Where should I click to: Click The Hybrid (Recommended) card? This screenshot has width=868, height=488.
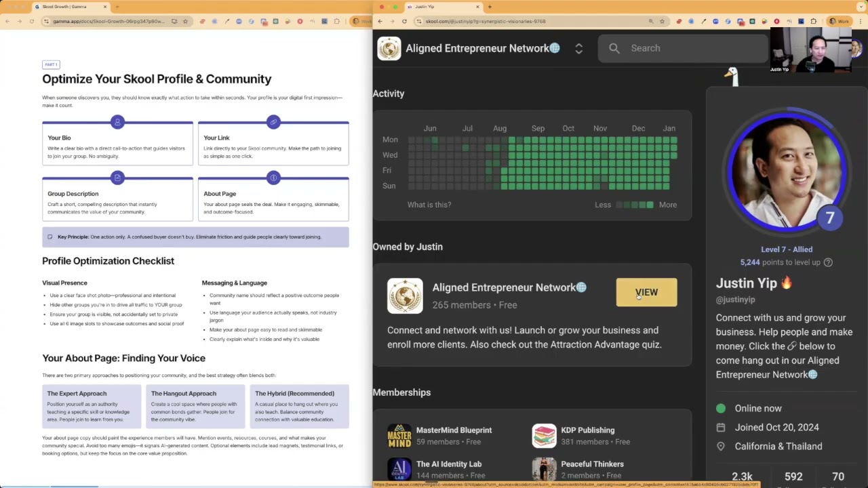[x=300, y=406]
